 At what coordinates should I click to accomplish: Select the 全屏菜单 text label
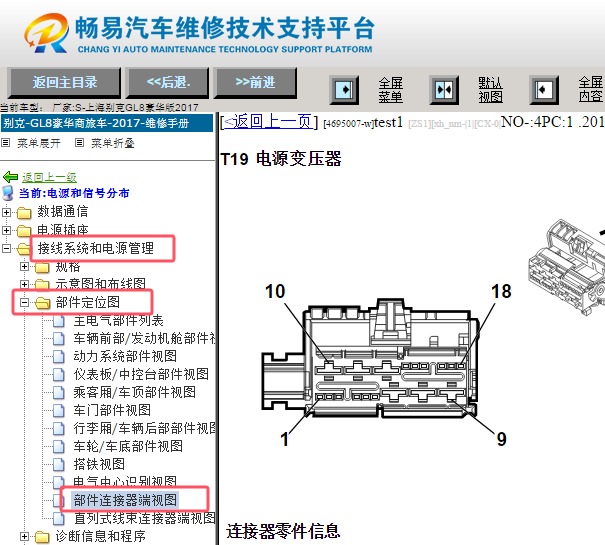coord(390,90)
